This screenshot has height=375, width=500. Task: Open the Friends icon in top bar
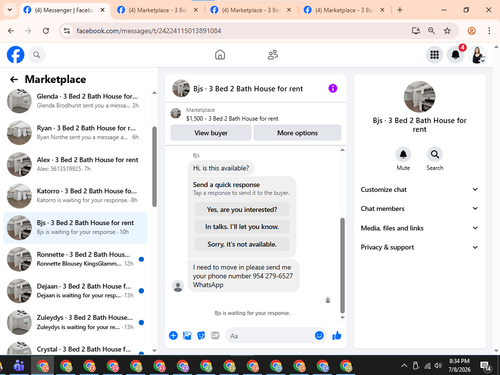[x=273, y=55]
